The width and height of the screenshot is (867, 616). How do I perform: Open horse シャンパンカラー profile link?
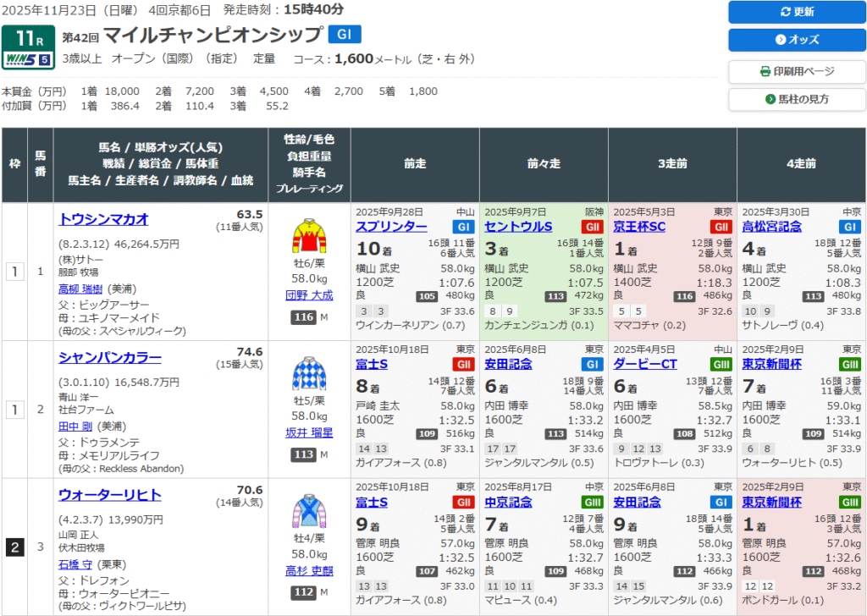tap(110, 357)
